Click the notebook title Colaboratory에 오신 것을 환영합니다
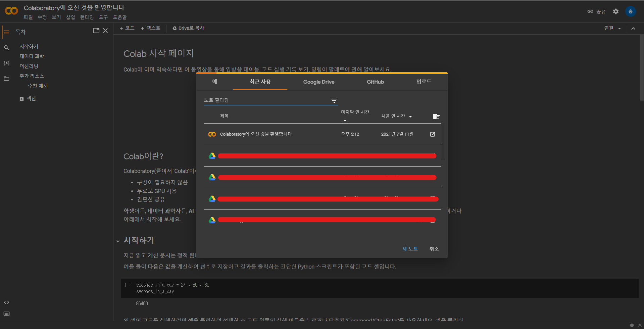Viewport: 644px width, 329px height. pos(74,7)
